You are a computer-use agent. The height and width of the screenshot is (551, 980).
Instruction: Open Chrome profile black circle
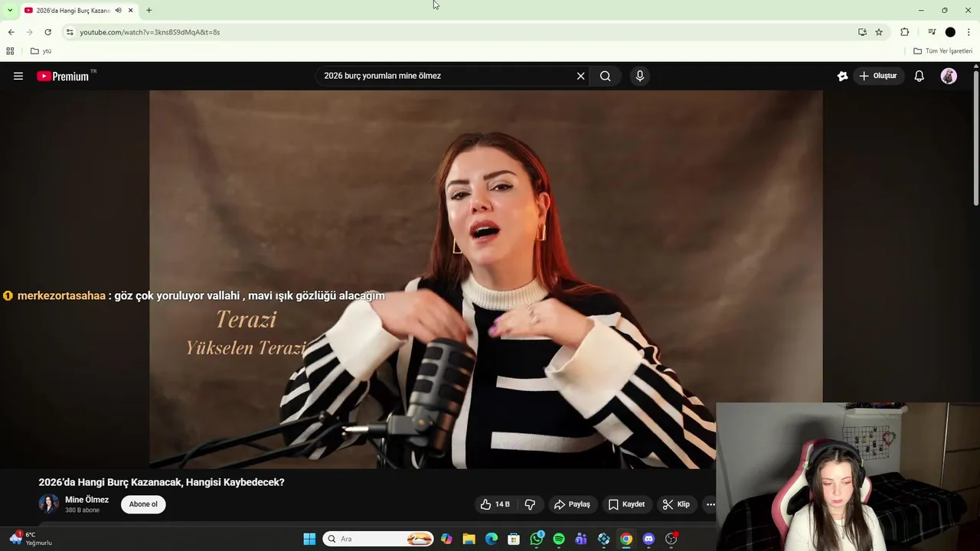[950, 32]
